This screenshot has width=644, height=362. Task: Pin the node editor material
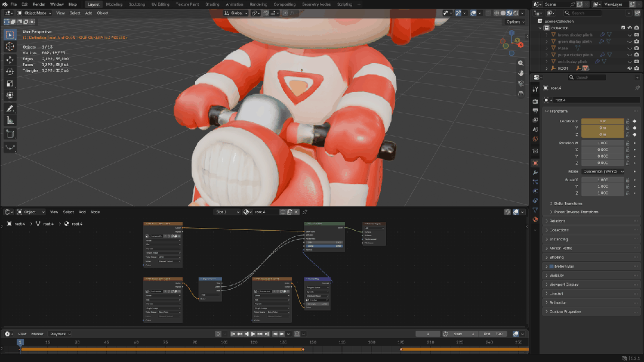tap(305, 212)
